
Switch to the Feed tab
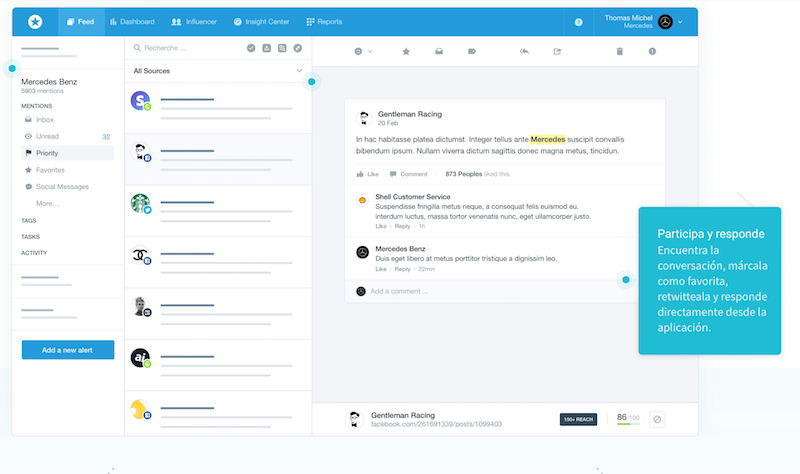pos(81,21)
